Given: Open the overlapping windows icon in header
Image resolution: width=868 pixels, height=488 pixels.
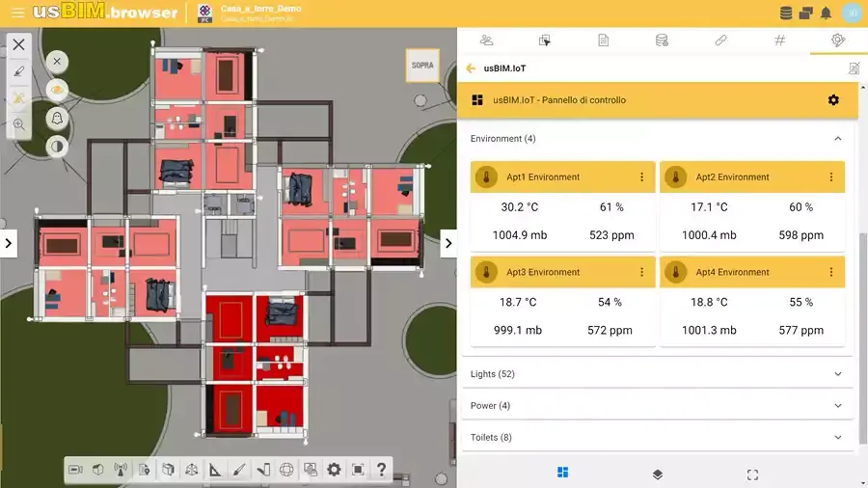Looking at the screenshot, I should click(805, 13).
